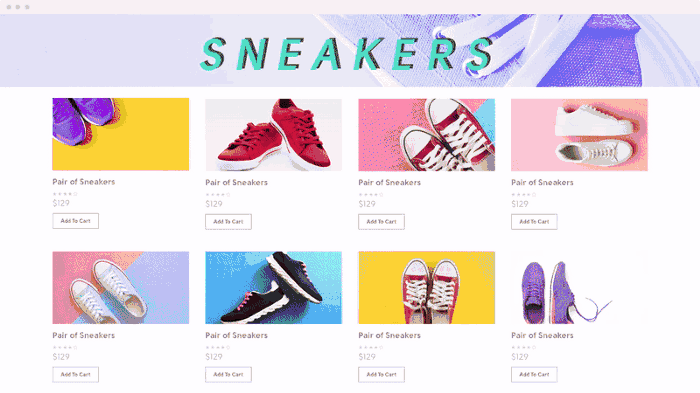Open the red suede sneakers product image
Image resolution: width=700 pixels, height=393 pixels.
coord(274,135)
